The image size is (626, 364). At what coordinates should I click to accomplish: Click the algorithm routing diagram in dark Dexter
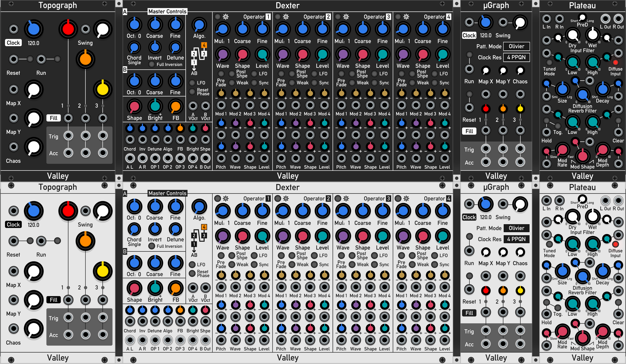199,56
